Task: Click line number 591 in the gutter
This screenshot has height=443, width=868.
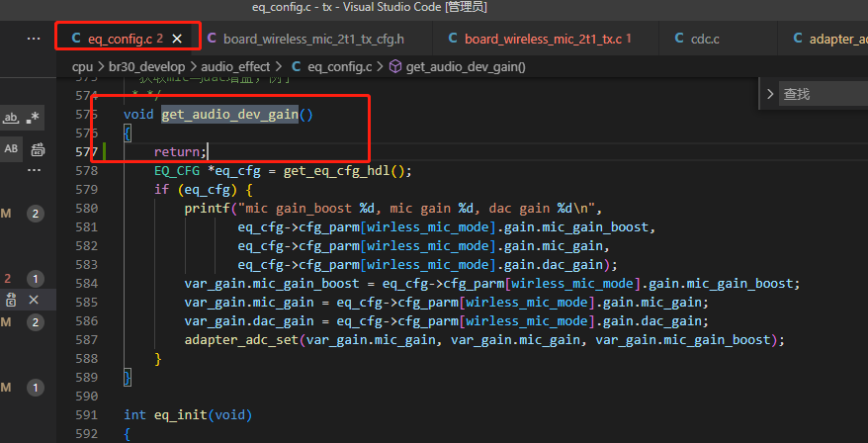Action: (86, 414)
